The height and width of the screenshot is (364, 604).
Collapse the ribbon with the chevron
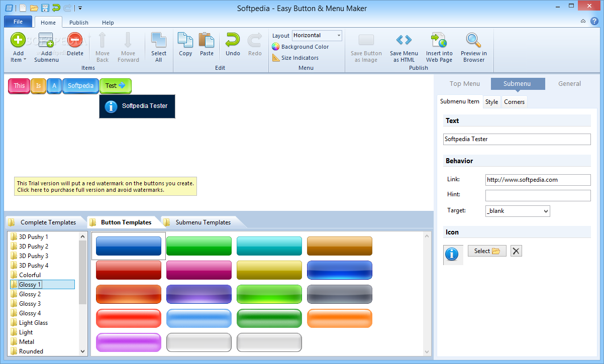583,21
